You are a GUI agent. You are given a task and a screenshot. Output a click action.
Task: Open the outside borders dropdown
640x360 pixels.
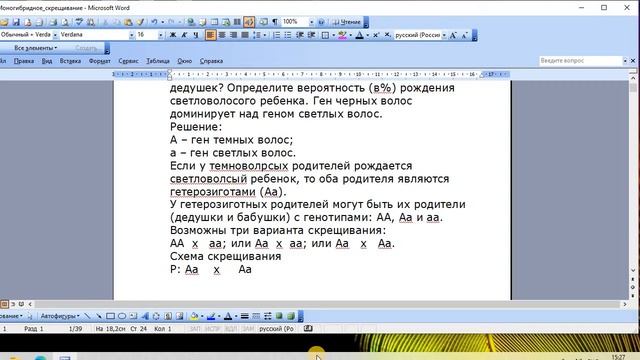(333, 35)
